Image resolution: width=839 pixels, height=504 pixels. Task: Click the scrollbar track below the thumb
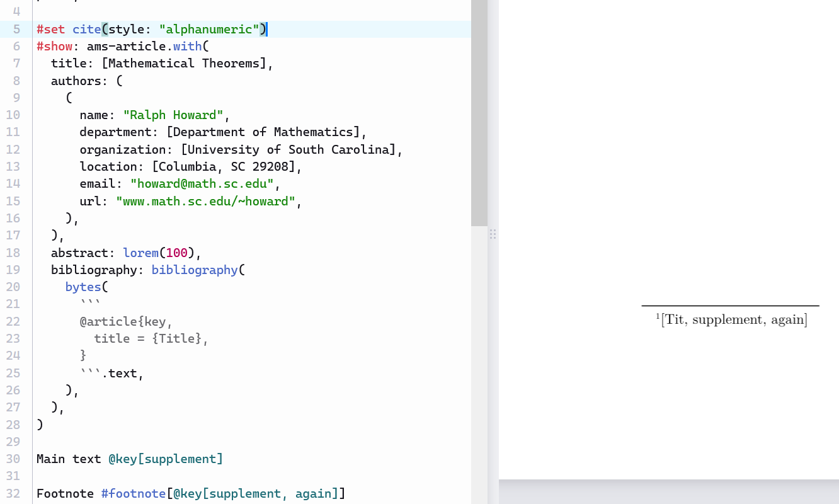[479, 365]
